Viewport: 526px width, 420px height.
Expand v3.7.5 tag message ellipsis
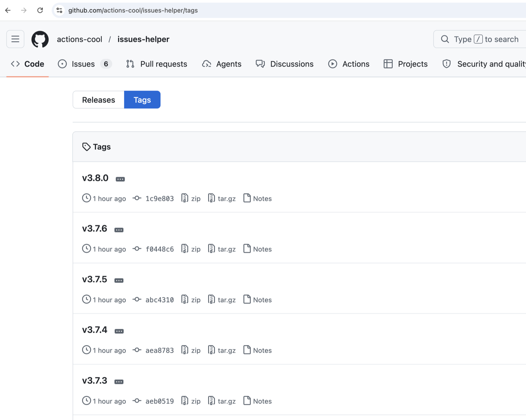[x=119, y=280]
